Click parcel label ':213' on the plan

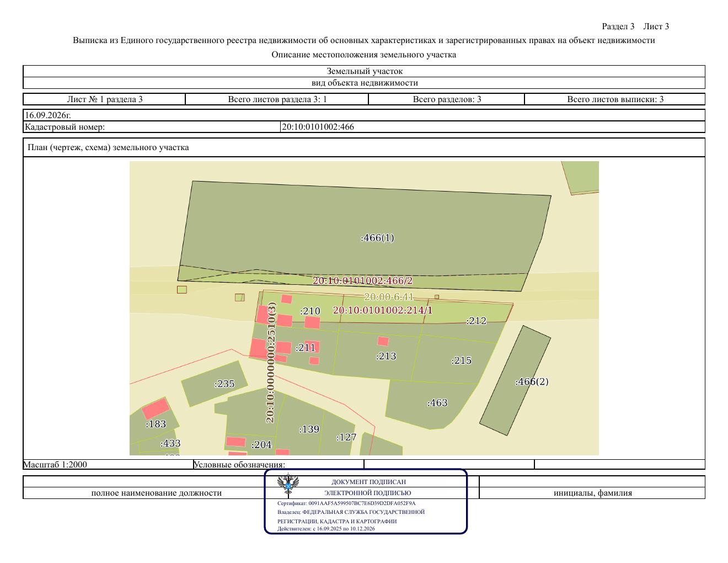[386, 356]
